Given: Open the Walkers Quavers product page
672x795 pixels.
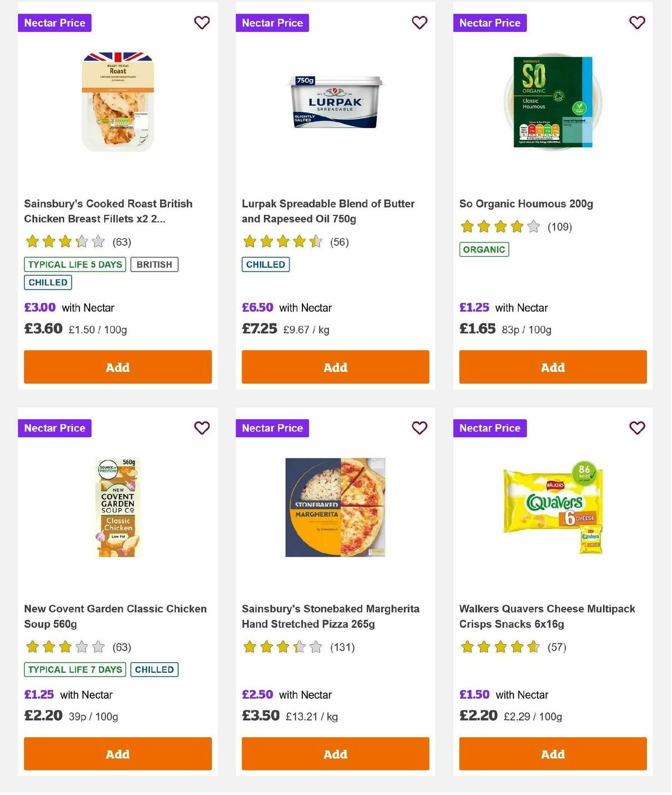Looking at the screenshot, I should click(547, 616).
